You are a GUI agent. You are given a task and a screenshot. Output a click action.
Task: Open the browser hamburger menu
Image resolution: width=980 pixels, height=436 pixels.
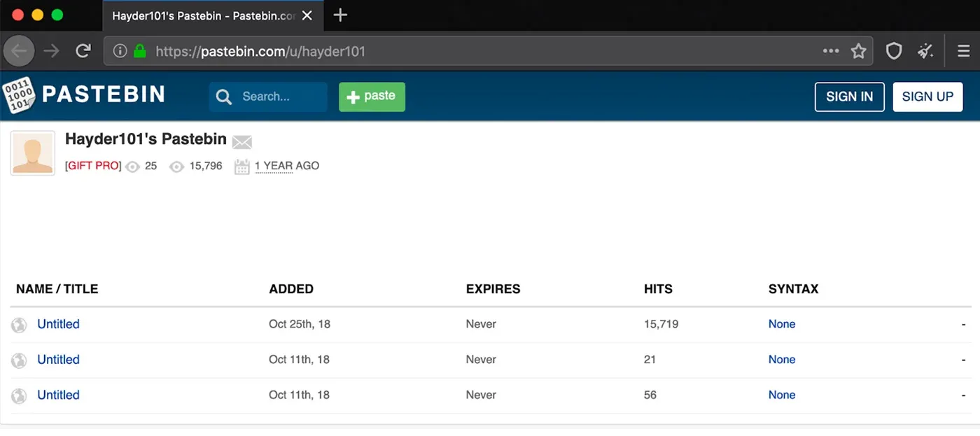(x=962, y=50)
